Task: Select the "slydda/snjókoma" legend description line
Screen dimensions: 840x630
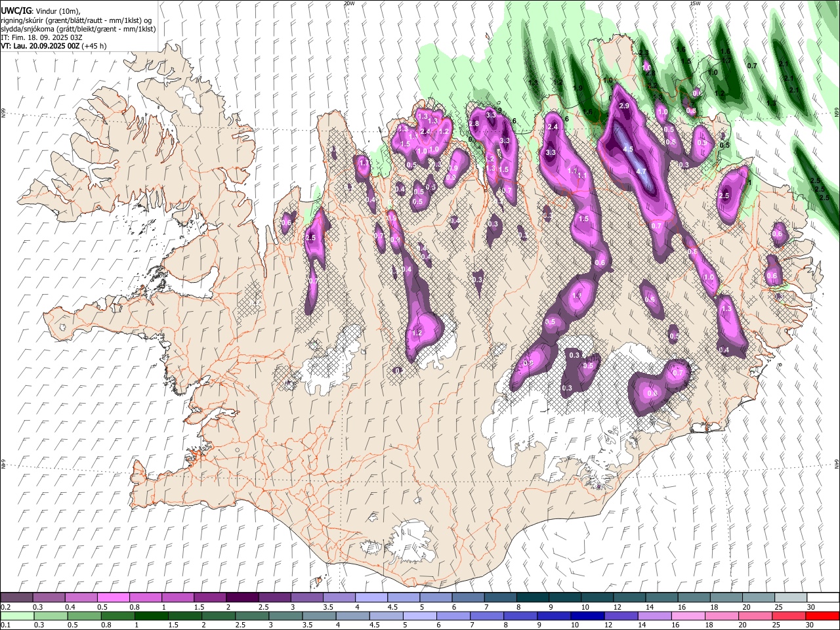Action: pos(78,29)
